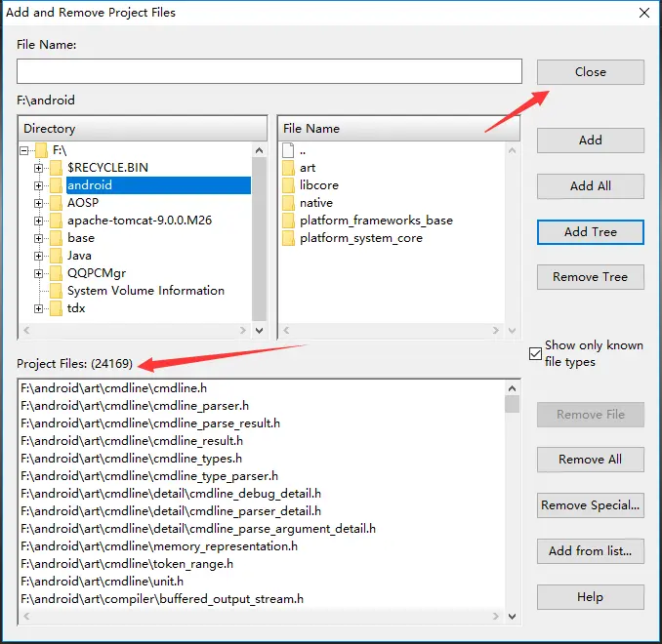This screenshot has width=662, height=644.
Task: Click the F:\ drive folder icon
Action: click(41, 150)
